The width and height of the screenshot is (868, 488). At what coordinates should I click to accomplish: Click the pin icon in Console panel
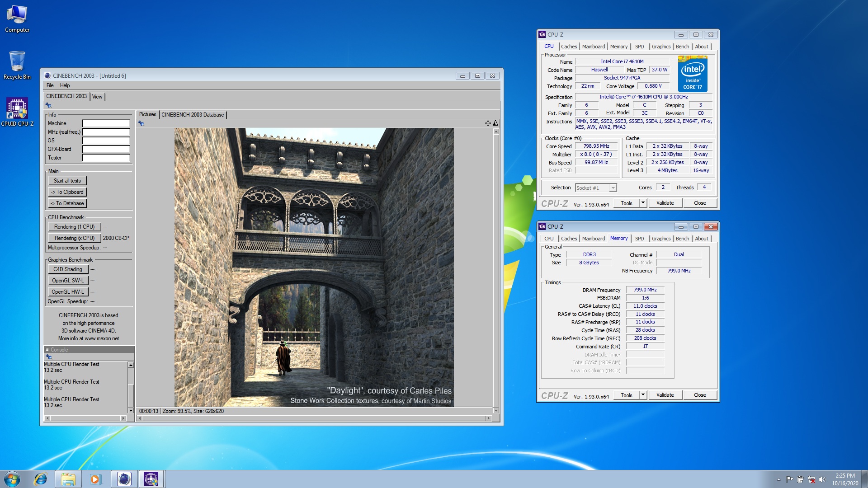pyautogui.click(x=49, y=357)
